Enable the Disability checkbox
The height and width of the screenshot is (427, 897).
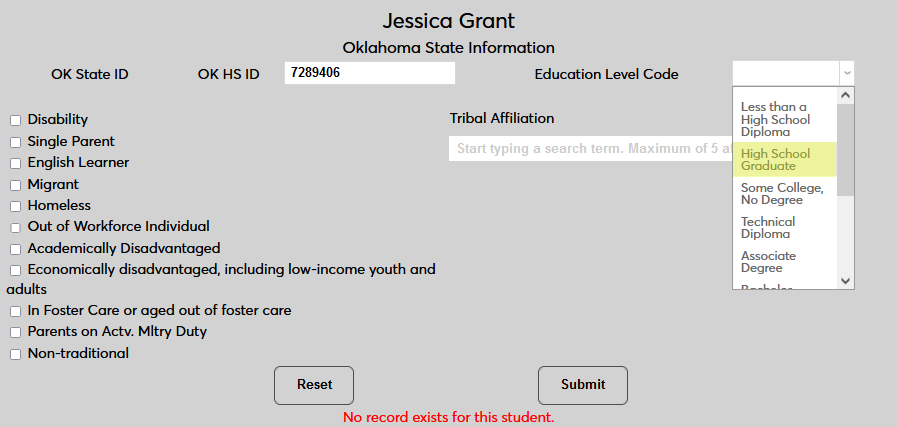[x=15, y=120]
